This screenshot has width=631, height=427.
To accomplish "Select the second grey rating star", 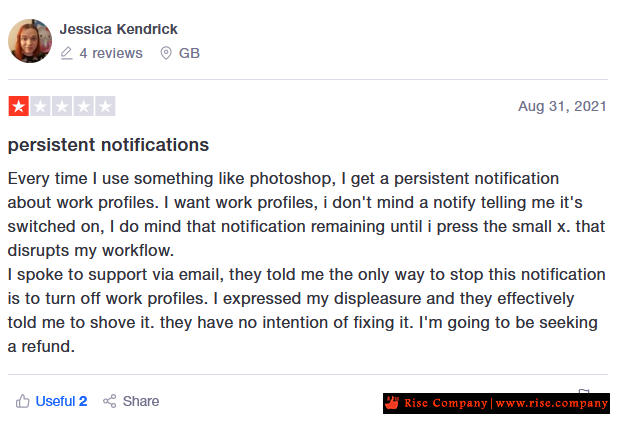I will tap(40, 106).
